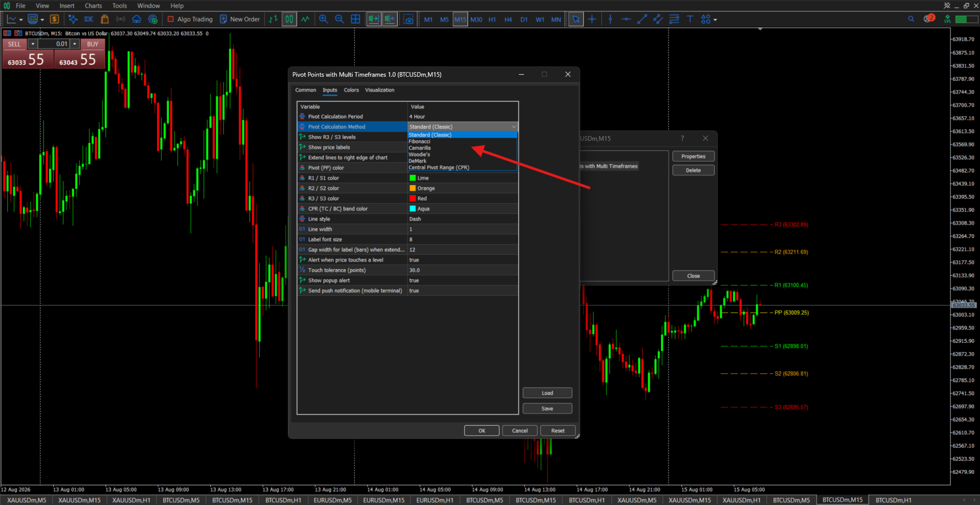Screen dimensions: 980x505
Task: Toggle Show popup alert true value
Action: 463,280
